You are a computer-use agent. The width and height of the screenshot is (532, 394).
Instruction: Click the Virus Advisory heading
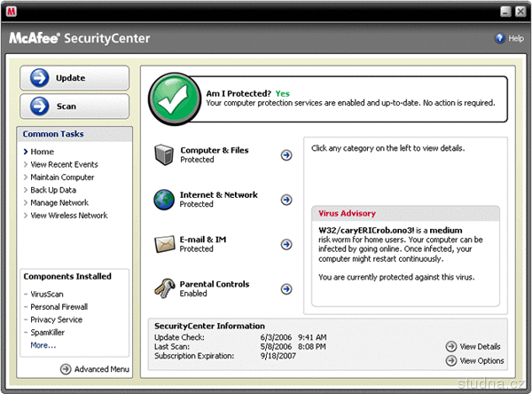point(347,213)
